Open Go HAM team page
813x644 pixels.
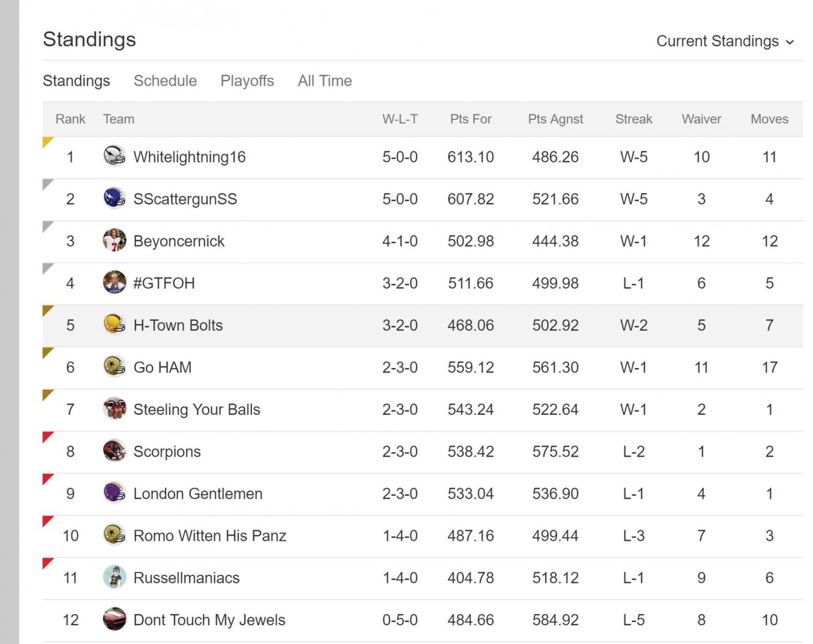coord(162,367)
